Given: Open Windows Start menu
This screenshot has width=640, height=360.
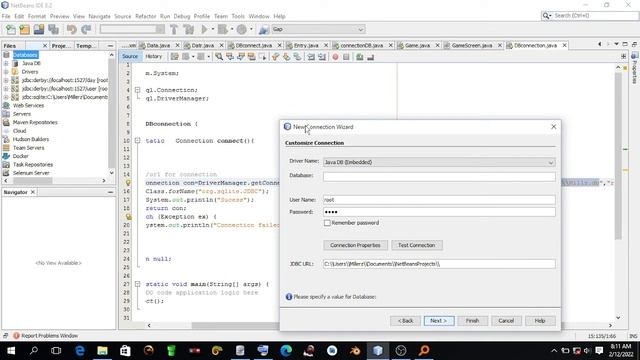Looking at the screenshot, I should tap(11, 351).
